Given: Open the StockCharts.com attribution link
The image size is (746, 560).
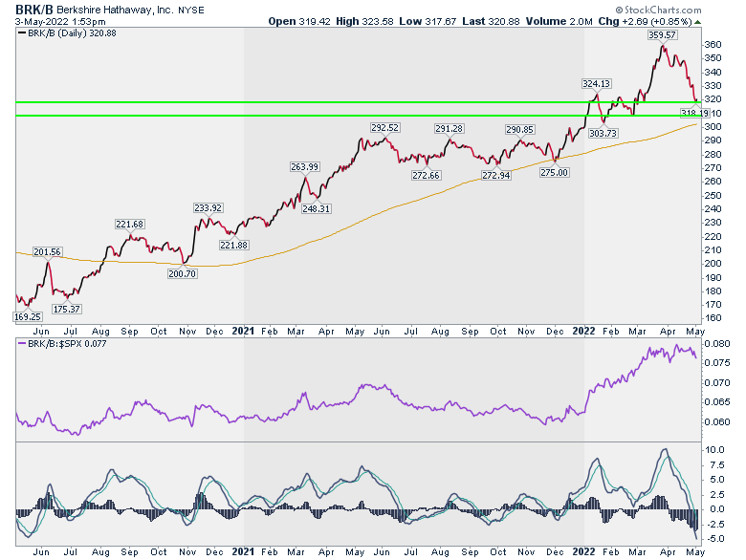Looking at the screenshot, I should point(658,10).
